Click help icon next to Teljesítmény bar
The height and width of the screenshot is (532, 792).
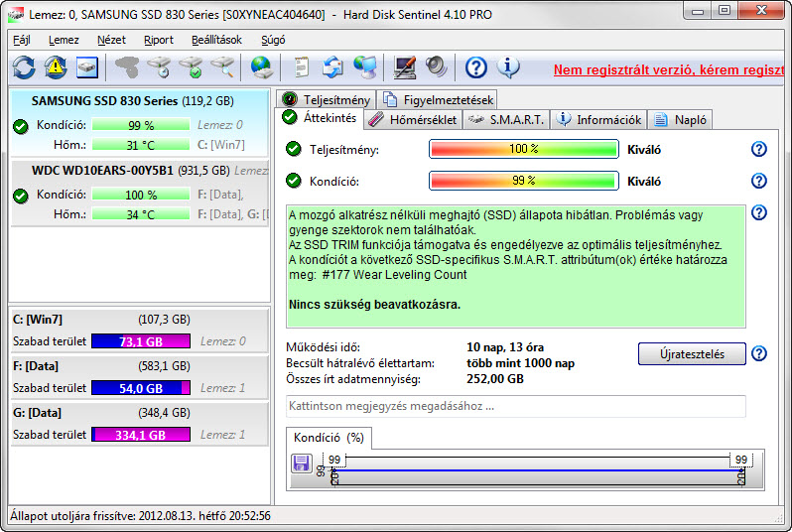point(758,149)
